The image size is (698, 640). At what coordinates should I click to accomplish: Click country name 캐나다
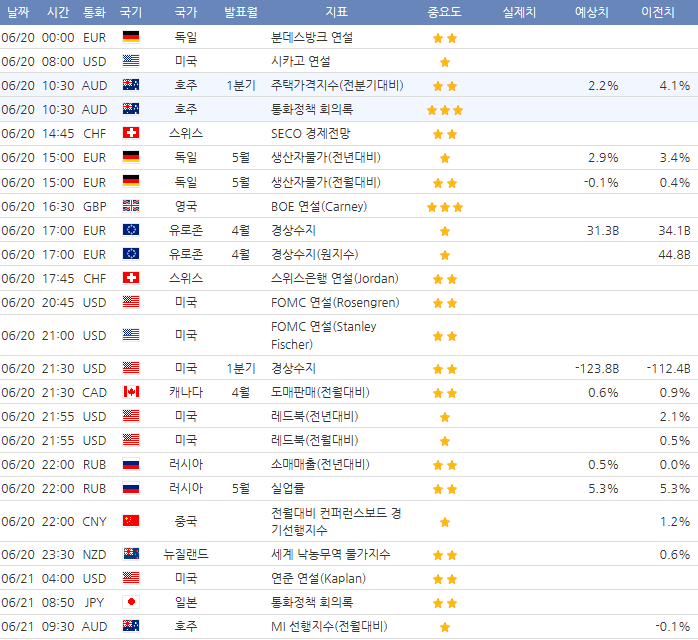click(x=186, y=392)
